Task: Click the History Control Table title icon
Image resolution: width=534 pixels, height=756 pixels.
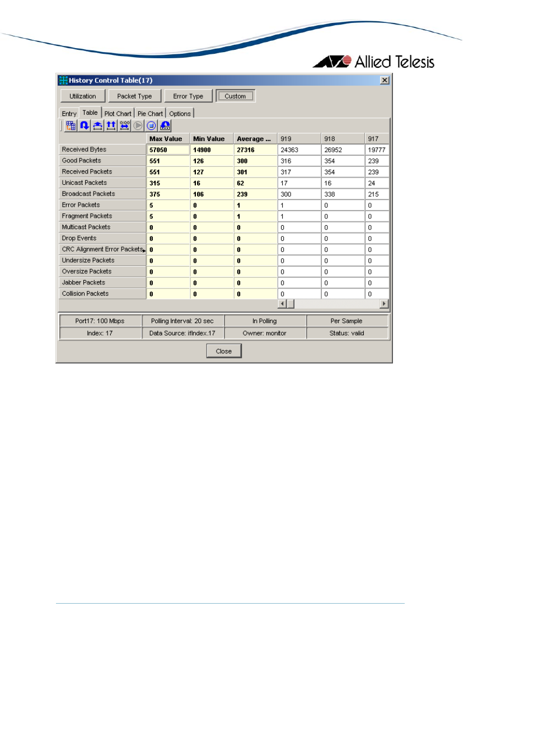Action: click(x=63, y=81)
